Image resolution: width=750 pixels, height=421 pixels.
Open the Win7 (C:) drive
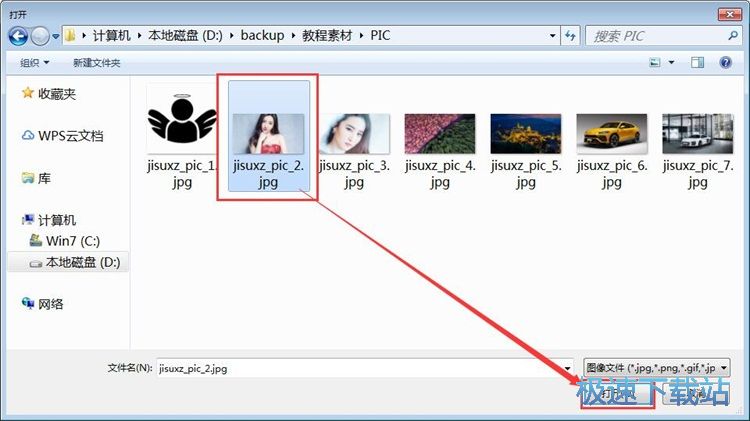[x=73, y=241]
